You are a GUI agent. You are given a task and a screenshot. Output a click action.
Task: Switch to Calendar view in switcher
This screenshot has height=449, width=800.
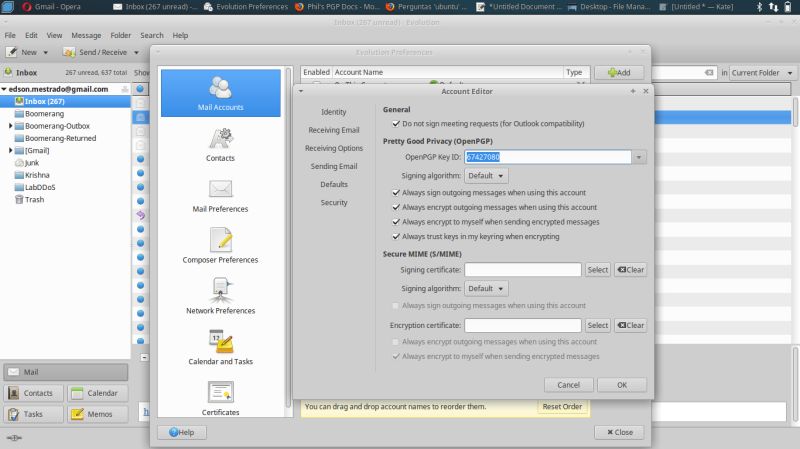[97, 393]
